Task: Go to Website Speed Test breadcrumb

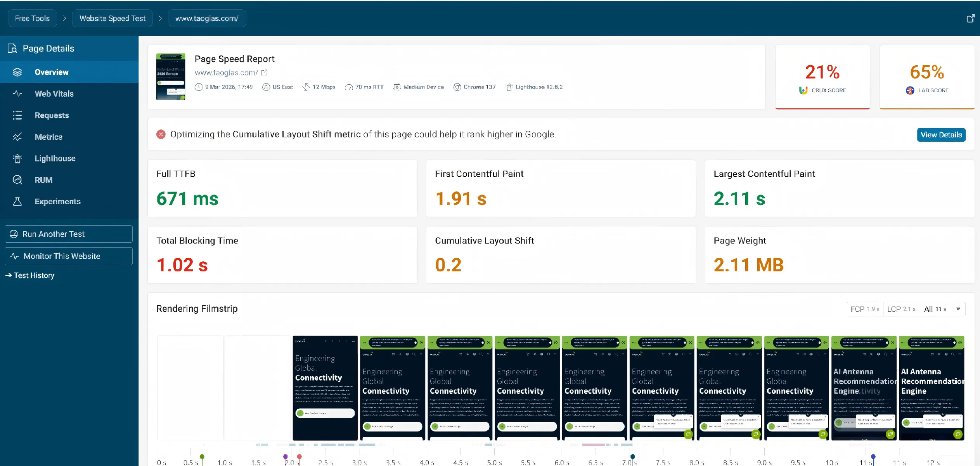Action: [113, 18]
